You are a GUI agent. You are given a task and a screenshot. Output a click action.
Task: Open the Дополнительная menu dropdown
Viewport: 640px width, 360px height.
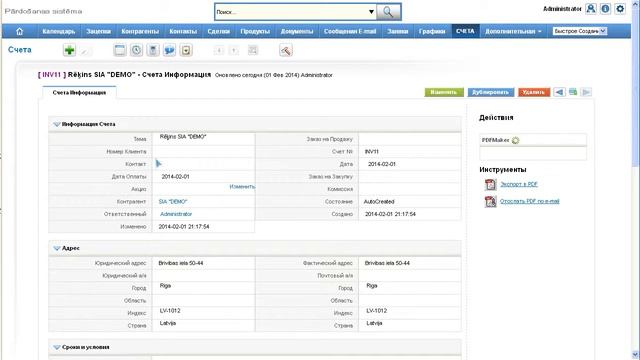(513, 31)
